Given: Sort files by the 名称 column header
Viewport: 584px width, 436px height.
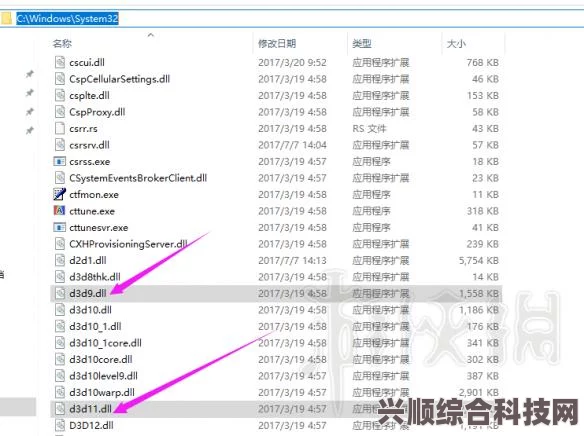Looking at the screenshot, I should pyautogui.click(x=62, y=44).
